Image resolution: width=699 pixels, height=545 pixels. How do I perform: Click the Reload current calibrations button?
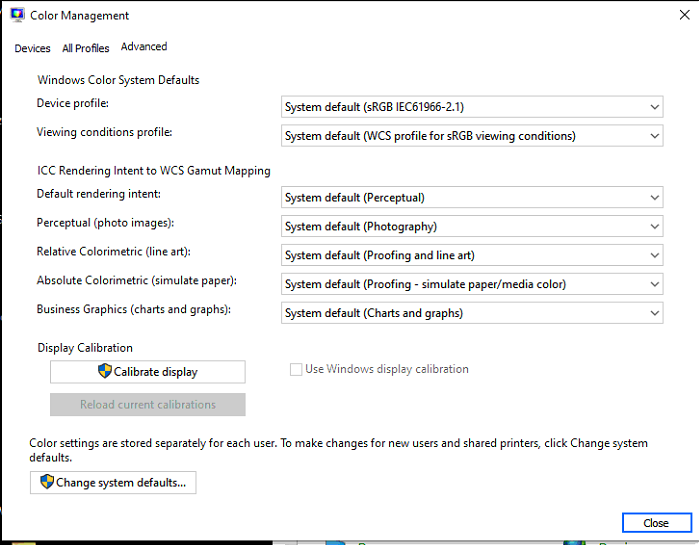pyautogui.click(x=147, y=405)
